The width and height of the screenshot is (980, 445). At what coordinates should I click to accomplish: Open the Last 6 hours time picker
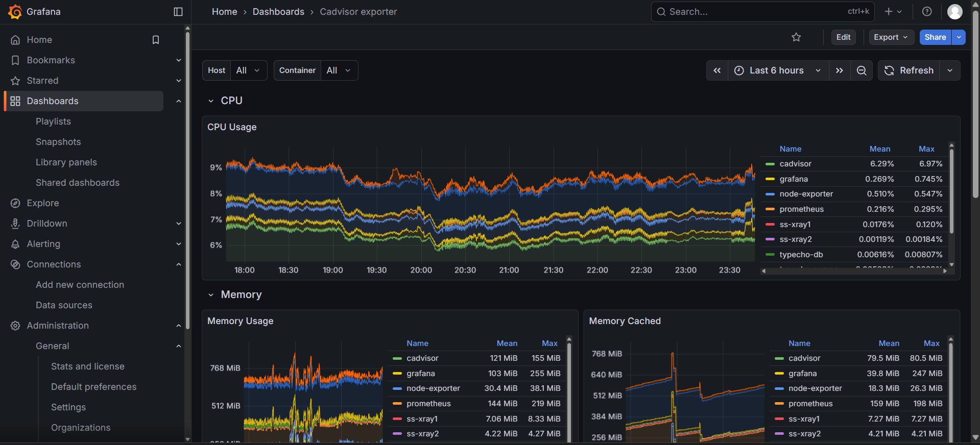pyautogui.click(x=777, y=70)
